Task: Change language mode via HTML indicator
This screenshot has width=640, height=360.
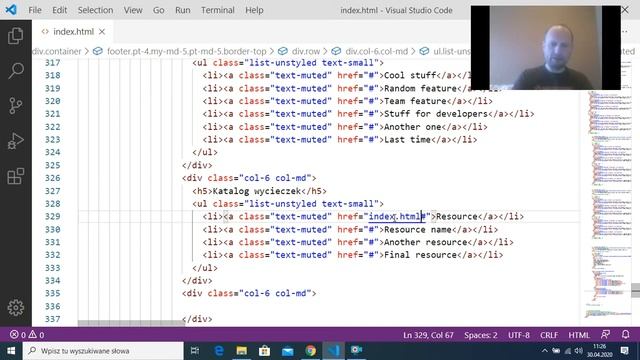Action: click(x=579, y=335)
